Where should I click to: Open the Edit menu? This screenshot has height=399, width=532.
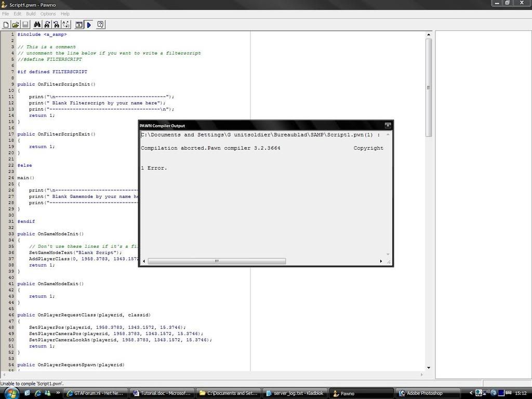[x=17, y=14]
